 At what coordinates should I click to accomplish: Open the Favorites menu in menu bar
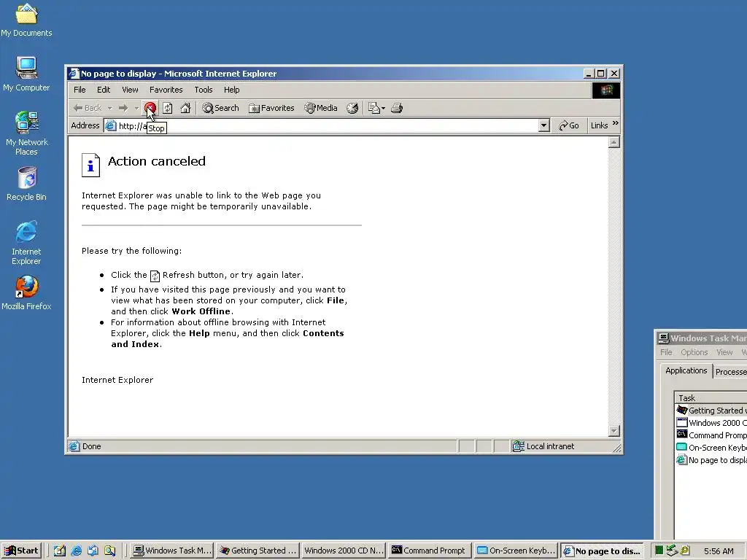(166, 90)
